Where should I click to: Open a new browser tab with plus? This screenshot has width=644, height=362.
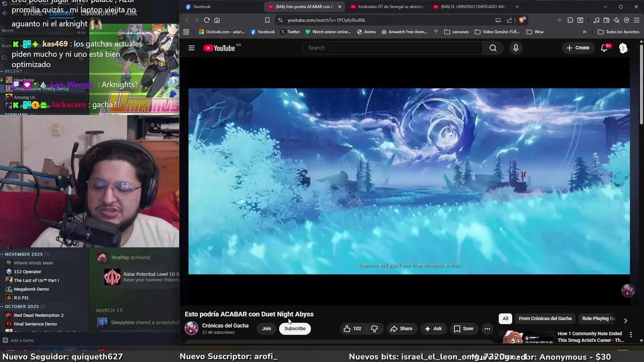pyautogui.click(x=517, y=7)
